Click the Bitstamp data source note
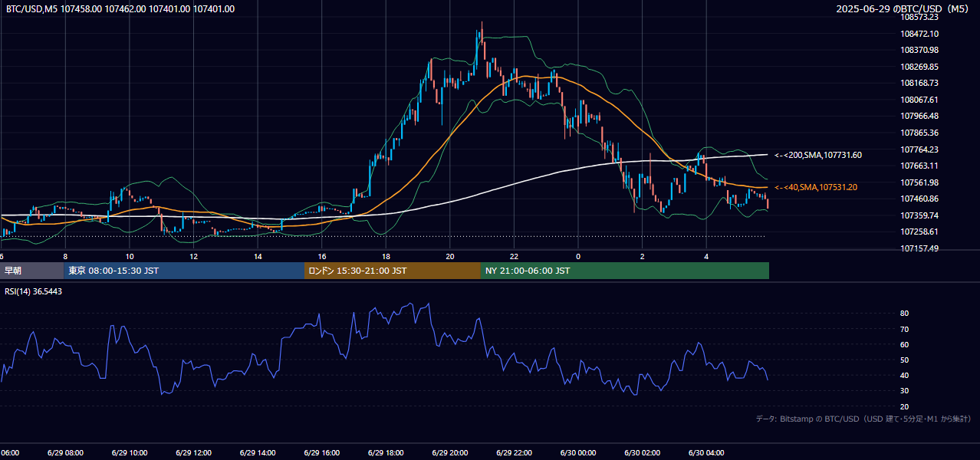980x460 pixels. click(x=863, y=419)
